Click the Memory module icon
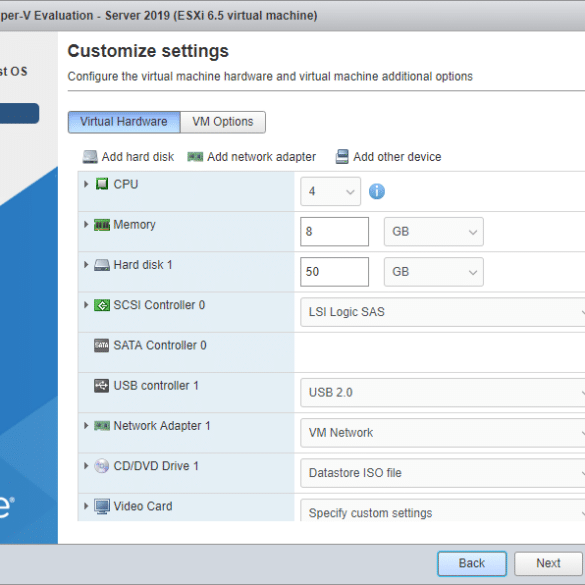 (x=102, y=225)
